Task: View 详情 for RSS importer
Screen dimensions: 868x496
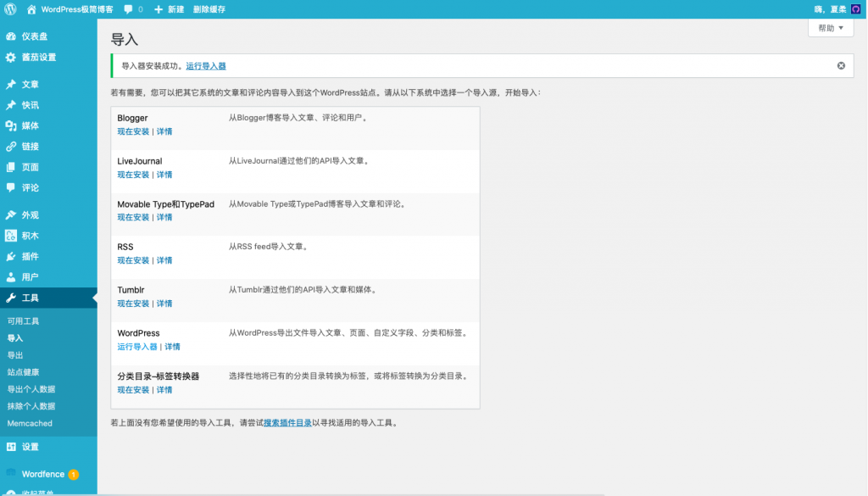Action: click(164, 261)
